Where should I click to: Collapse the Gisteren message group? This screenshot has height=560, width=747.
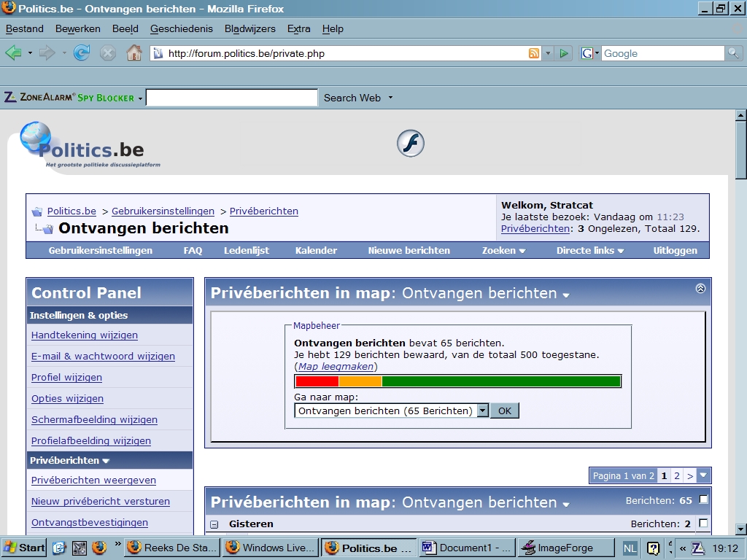pos(214,524)
